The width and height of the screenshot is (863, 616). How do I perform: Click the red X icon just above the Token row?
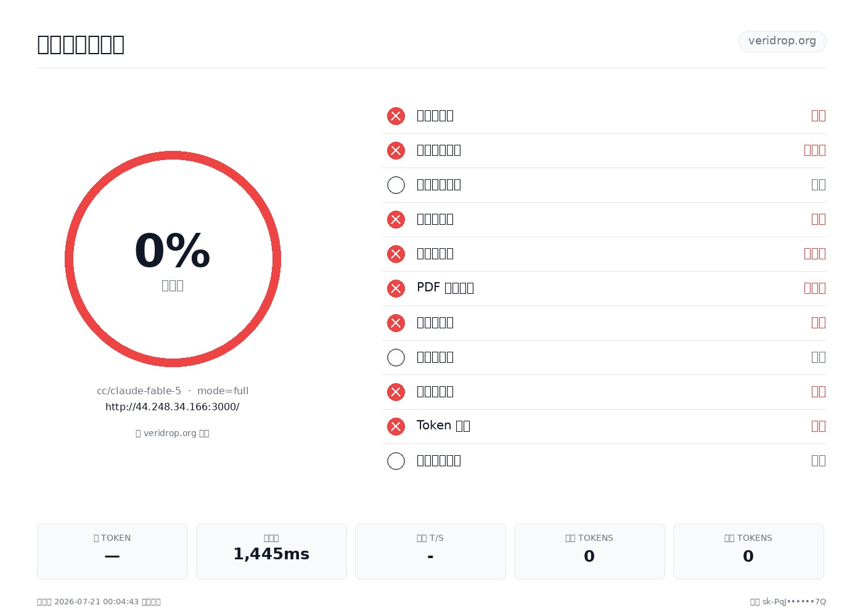pos(396,392)
